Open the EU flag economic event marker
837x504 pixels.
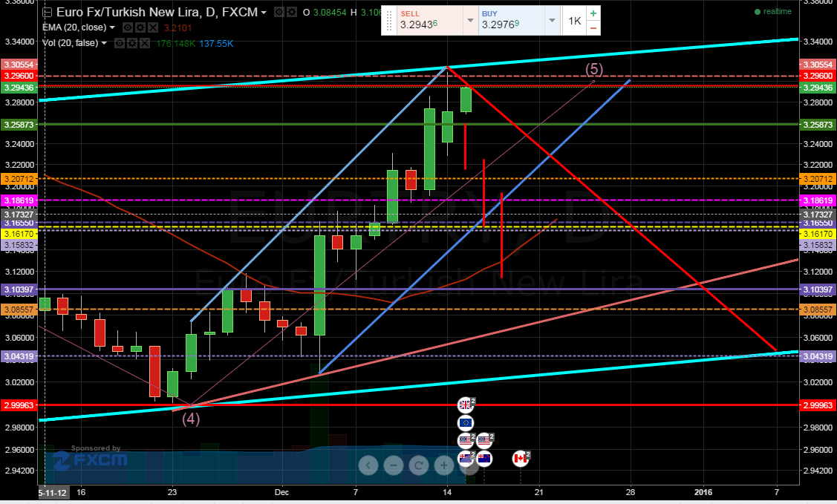tap(466, 424)
